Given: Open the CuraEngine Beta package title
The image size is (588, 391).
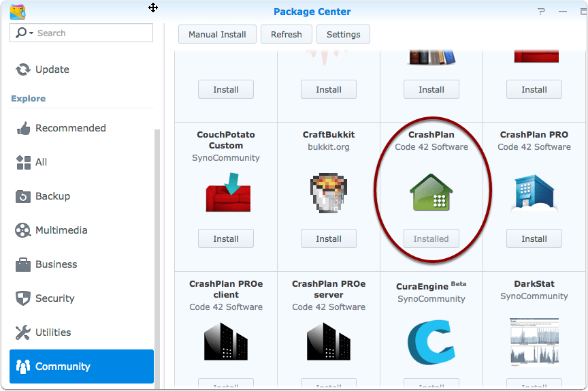Looking at the screenshot, I should coord(431,285).
